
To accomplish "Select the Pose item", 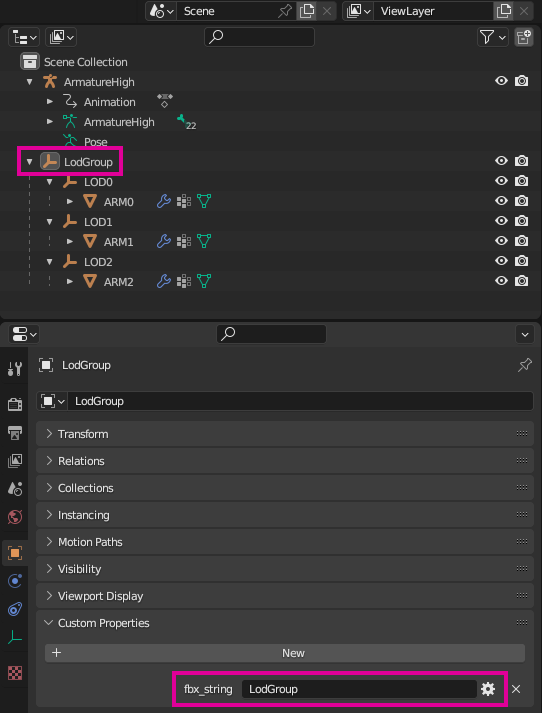I will 95,142.
